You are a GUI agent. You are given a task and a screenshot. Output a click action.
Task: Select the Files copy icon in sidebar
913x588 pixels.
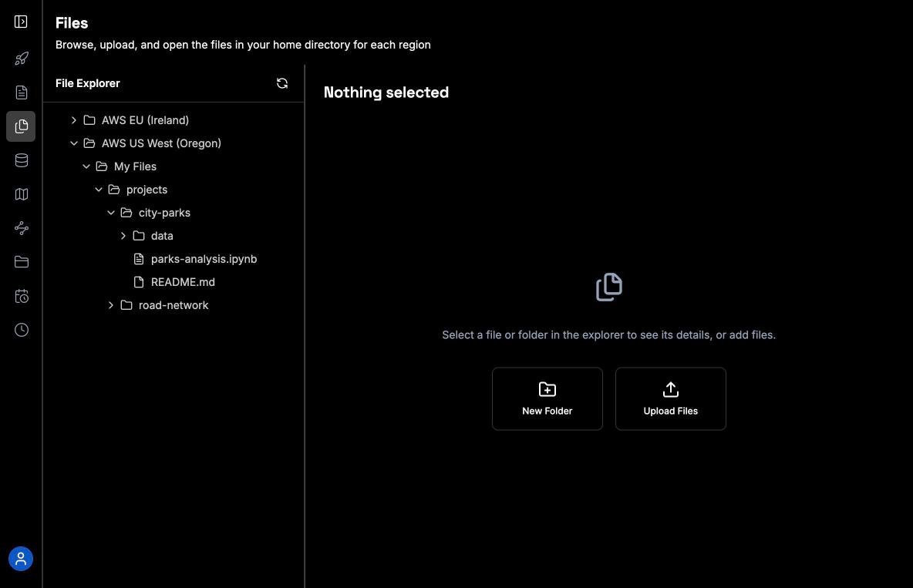21,126
